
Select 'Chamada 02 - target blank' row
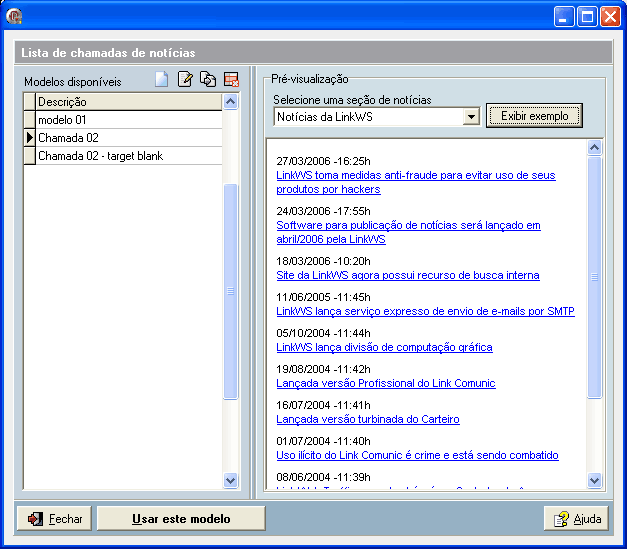coord(129,156)
